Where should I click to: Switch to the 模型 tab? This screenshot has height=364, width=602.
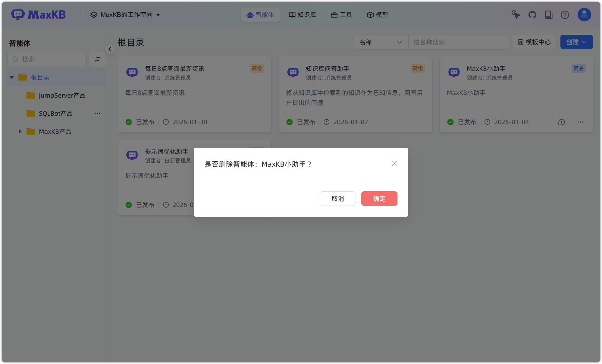pos(377,14)
